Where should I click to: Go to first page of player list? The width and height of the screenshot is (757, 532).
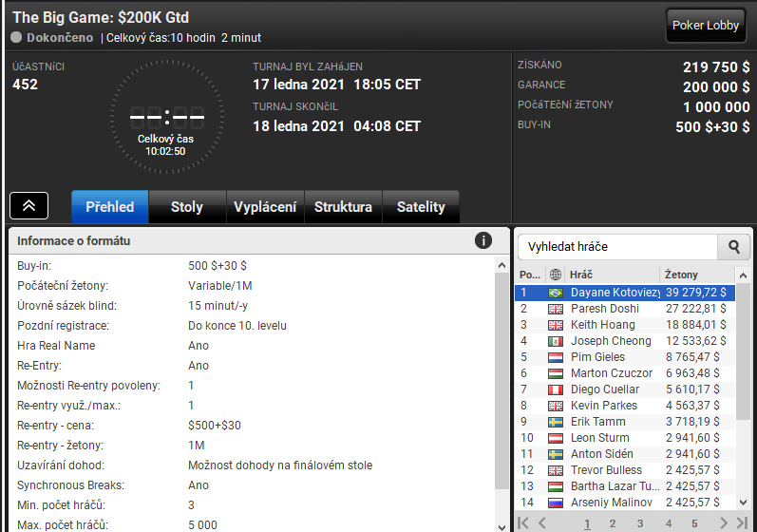point(522,522)
